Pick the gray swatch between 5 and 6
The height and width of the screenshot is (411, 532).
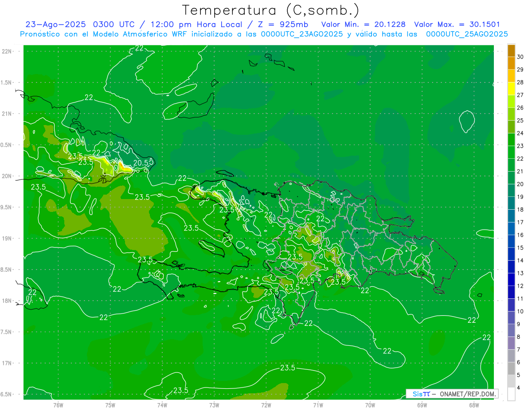point(511,369)
